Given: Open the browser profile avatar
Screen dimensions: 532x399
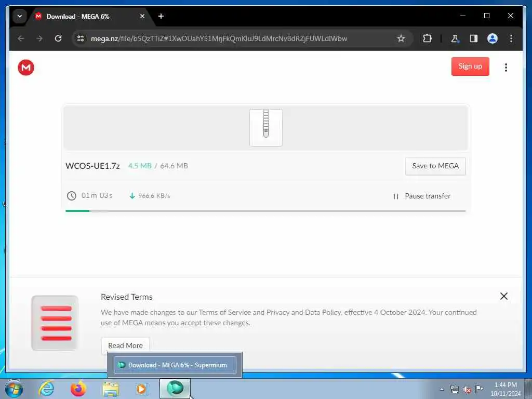Looking at the screenshot, I should [493, 38].
